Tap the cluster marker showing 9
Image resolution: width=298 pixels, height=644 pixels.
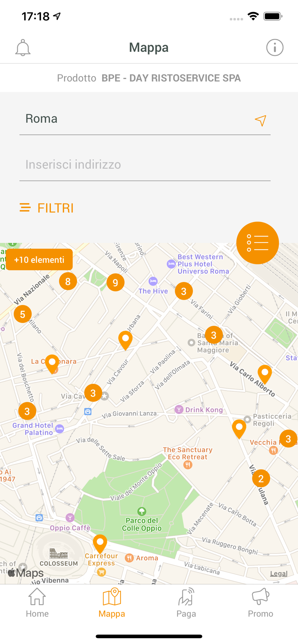[115, 282]
